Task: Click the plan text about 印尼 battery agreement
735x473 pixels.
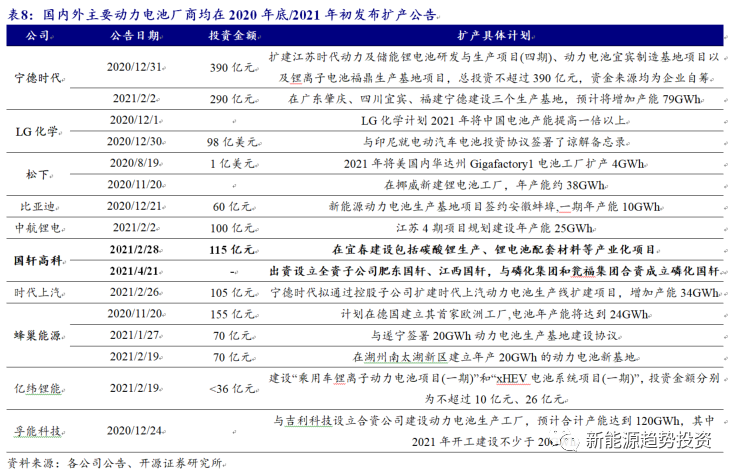Action: (x=495, y=142)
